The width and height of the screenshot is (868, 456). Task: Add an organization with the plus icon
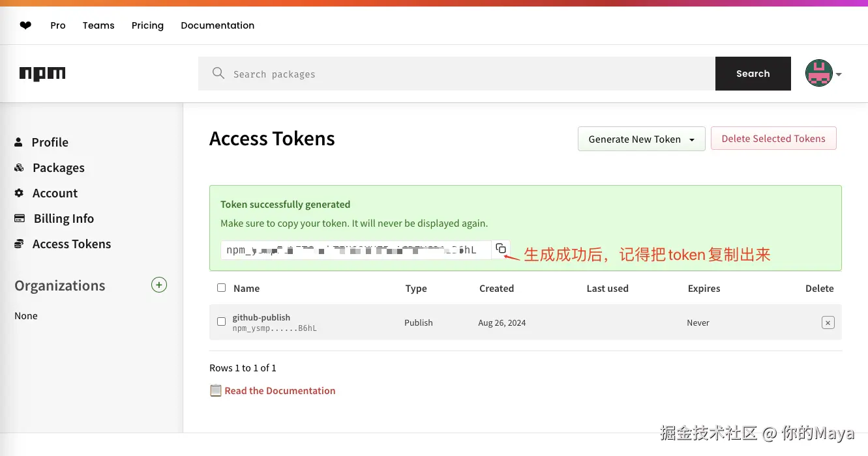click(159, 285)
